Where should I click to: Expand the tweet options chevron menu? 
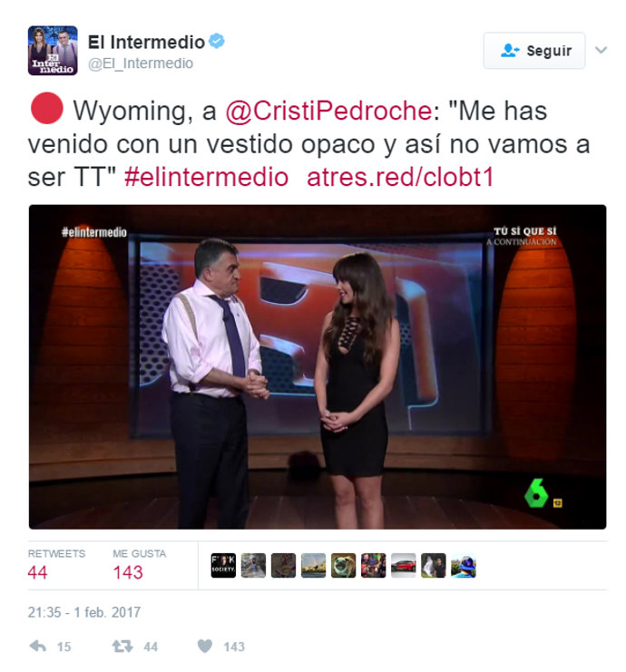tap(602, 50)
